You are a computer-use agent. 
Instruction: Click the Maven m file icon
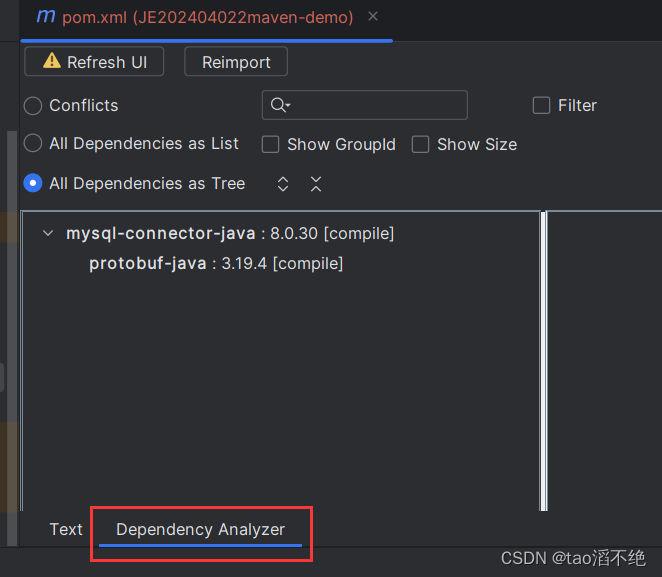point(46,16)
